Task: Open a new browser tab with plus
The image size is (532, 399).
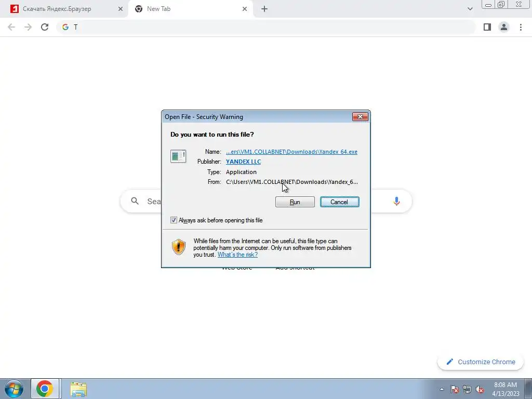Action: click(x=264, y=9)
